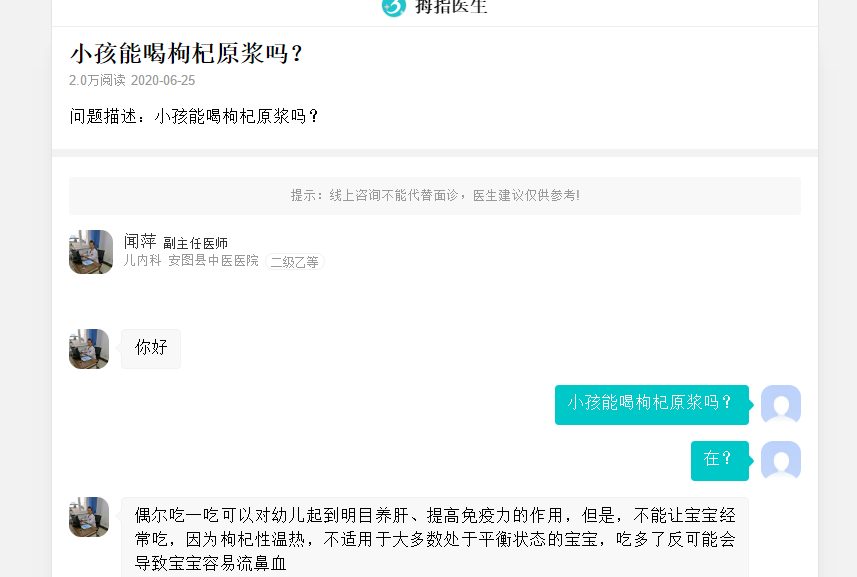Click the page title 小孩能喝枸杞原浆吗？

pyautogui.click(x=186, y=54)
